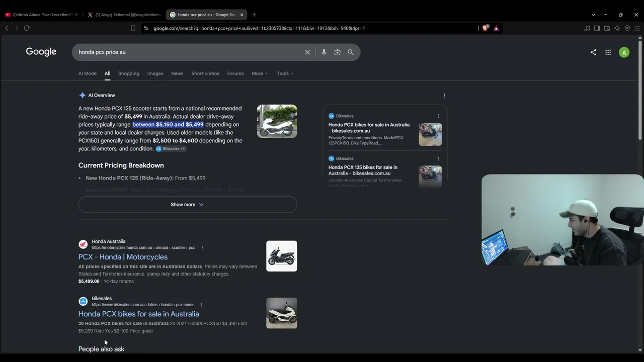This screenshot has height=362, width=644.
Task: Reload the current page
Action: 27,28
